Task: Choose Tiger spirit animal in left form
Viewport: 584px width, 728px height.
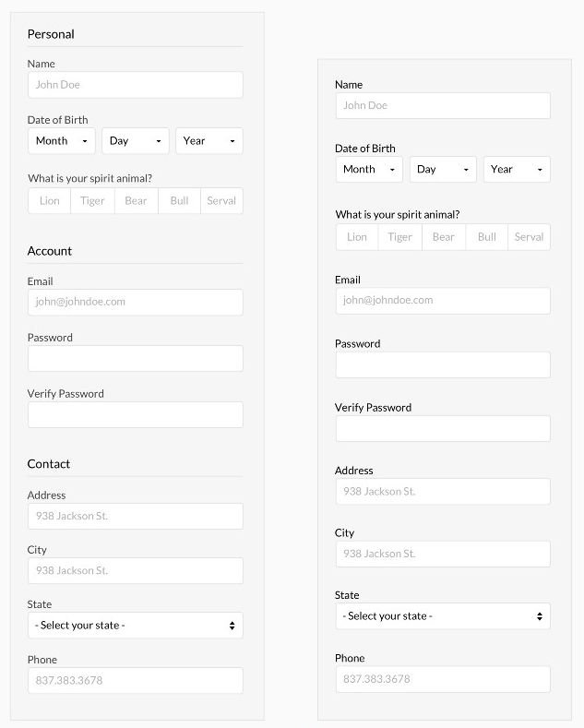Action: click(x=92, y=201)
